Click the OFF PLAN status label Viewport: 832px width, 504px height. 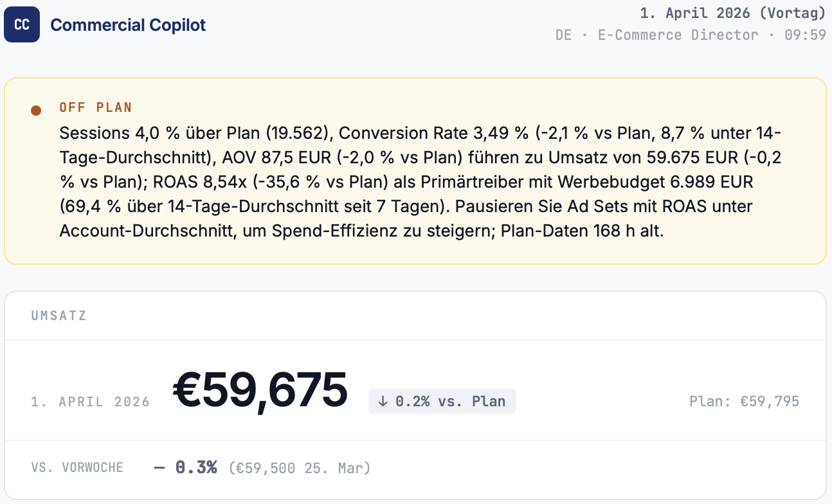(x=96, y=107)
